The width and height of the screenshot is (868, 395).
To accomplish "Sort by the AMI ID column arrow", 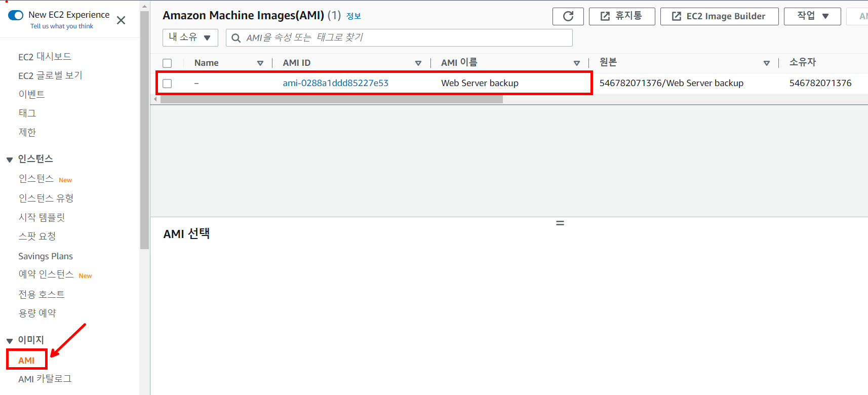I will (418, 63).
